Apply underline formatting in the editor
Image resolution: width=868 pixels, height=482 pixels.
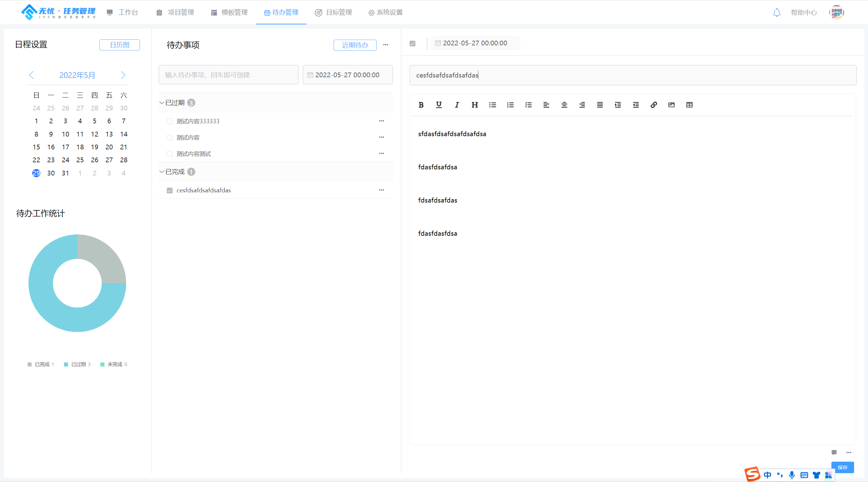pos(439,105)
